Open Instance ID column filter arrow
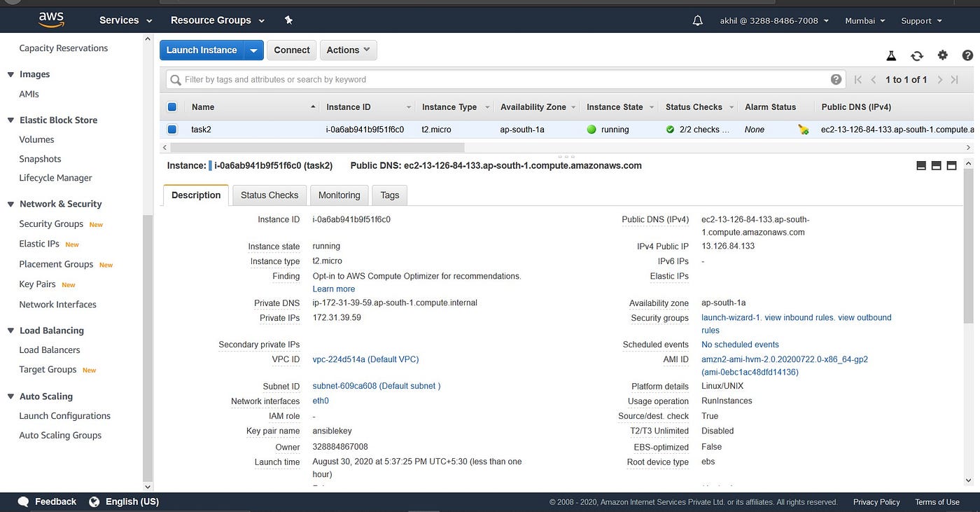 [x=409, y=107]
